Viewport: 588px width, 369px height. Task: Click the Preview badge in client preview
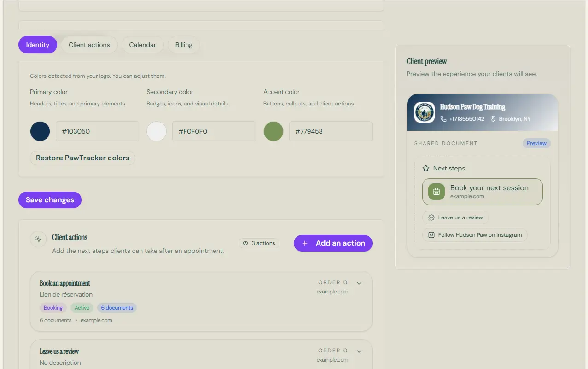[x=536, y=143]
